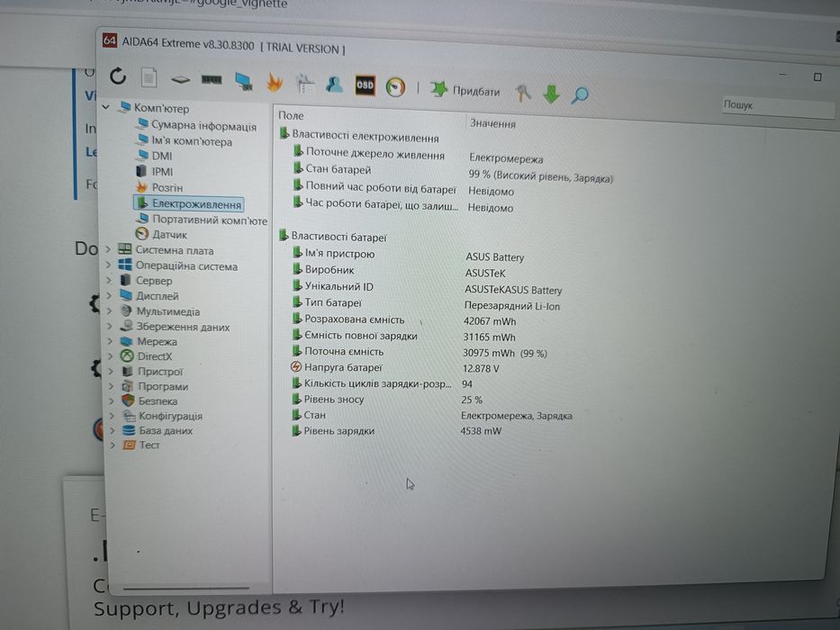
Task: Expand the Збереження даних node
Action: click(x=110, y=326)
